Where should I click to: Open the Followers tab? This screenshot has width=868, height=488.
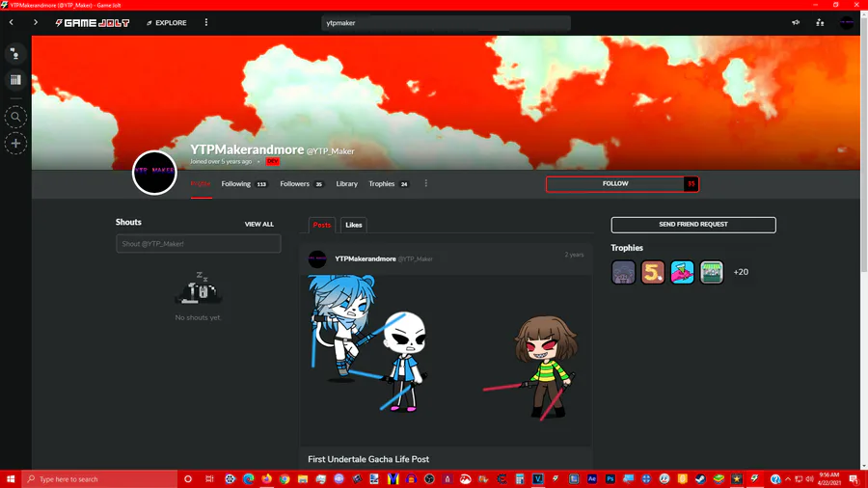302,183
